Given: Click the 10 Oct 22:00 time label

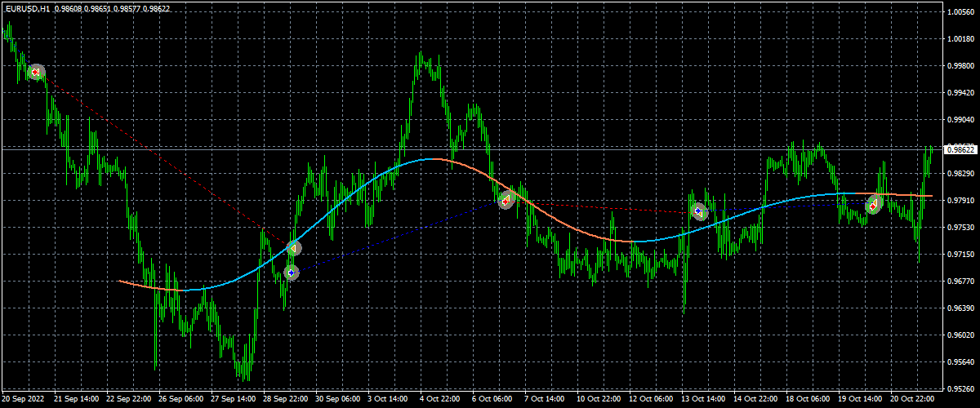Looking at the screenshot, I should [599, 400].
